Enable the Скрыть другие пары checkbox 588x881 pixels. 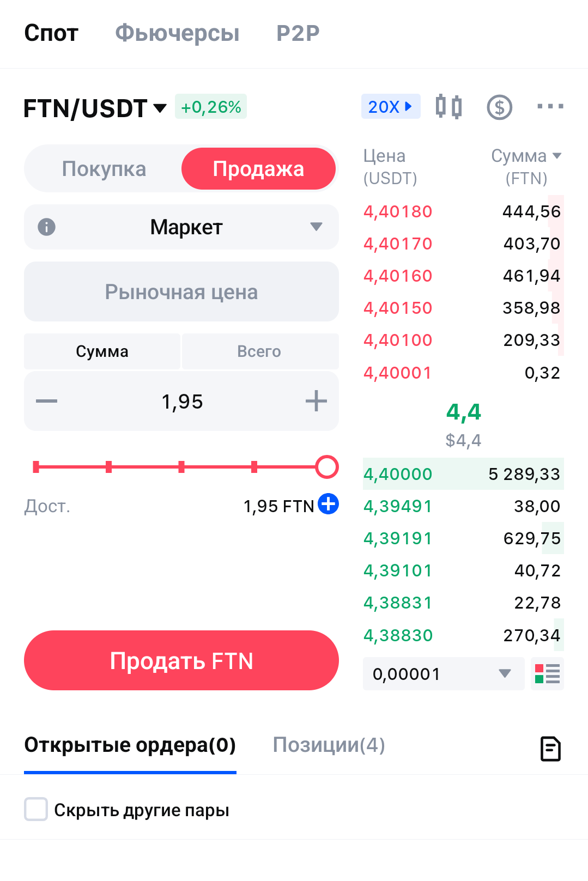(x=36, y=810)
